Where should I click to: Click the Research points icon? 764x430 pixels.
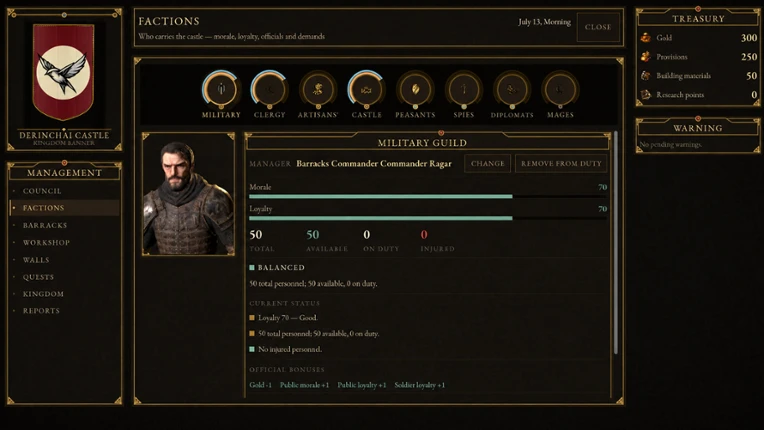pyautogui.click(x=646, y=94)
